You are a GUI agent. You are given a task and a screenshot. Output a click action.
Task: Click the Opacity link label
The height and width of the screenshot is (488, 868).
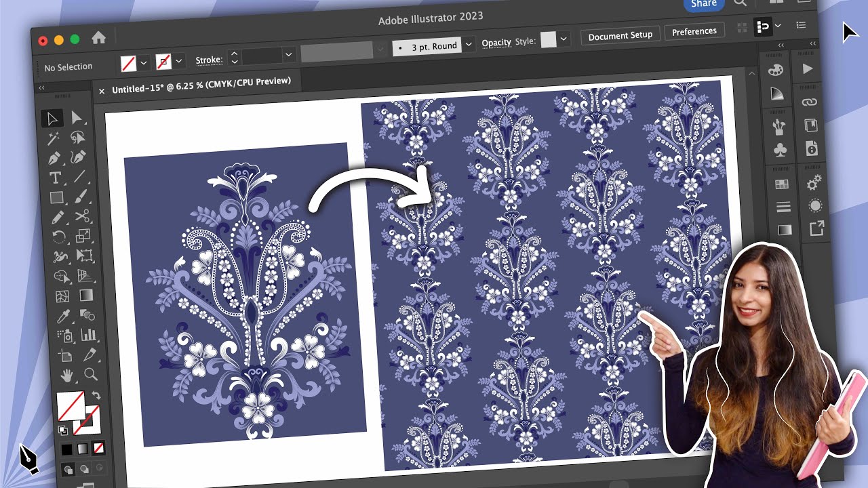(496, 42)
